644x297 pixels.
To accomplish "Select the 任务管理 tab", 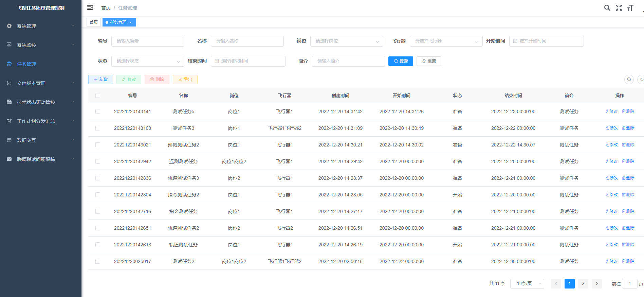I will (x=119, y=22).
